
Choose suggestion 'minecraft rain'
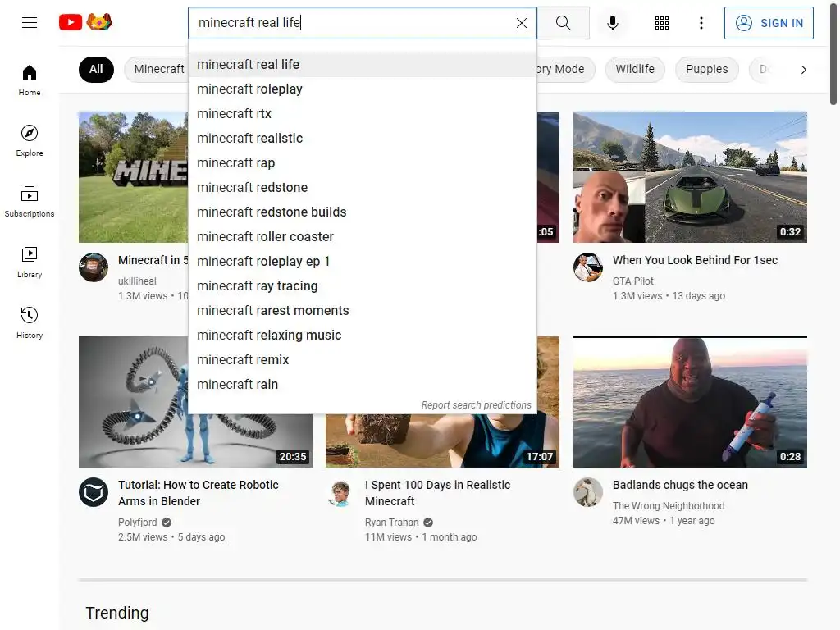pyautogui.click(x=362, y=385)
